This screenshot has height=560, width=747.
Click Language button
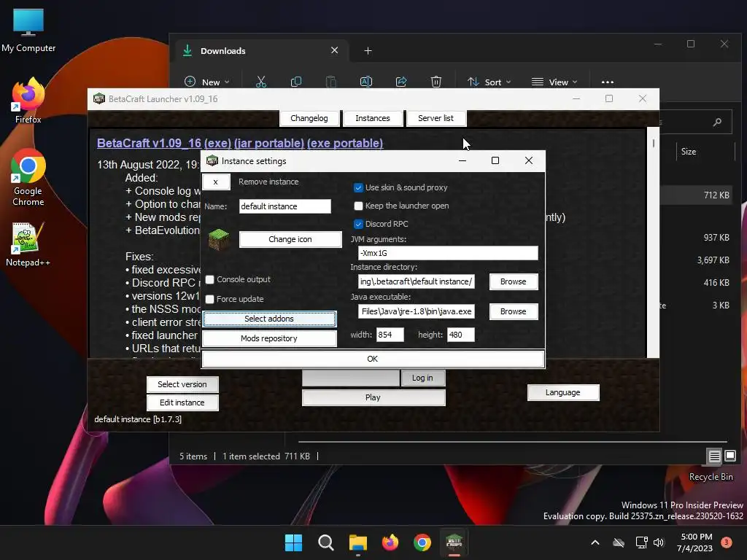click(562, 392)
